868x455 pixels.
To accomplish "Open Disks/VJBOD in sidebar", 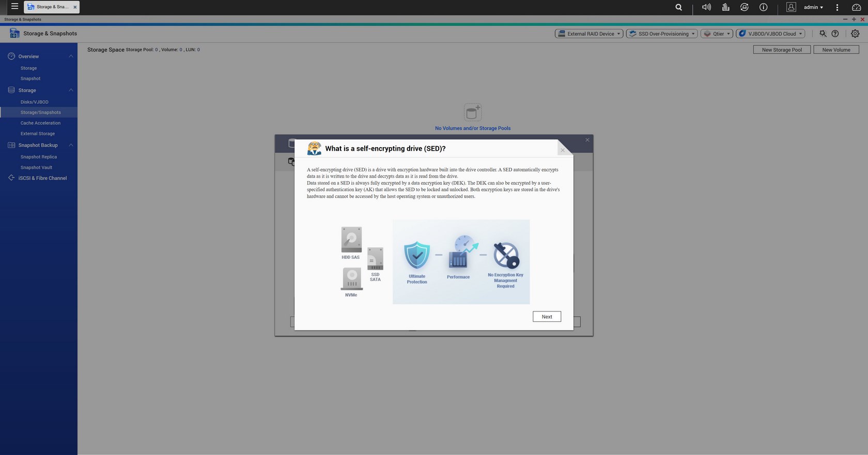I will 35,102.
